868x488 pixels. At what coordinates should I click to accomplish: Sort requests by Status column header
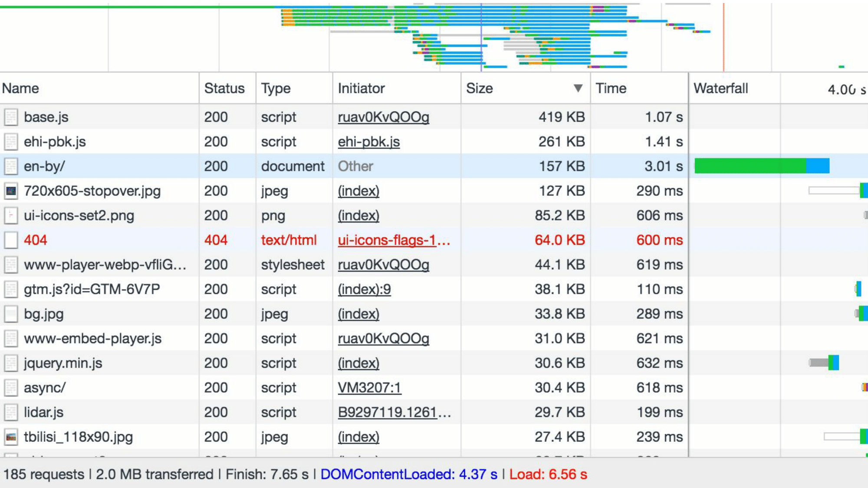(x=224, y=88)
